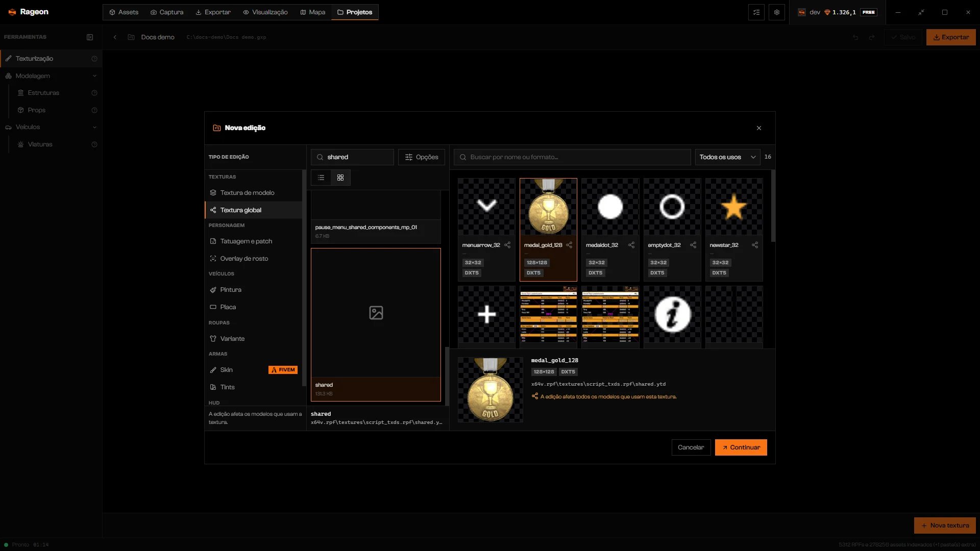The height and width of the screenshot is (551, 980).
Task: Open the Captura tab
Action: [x=167, y=12]
